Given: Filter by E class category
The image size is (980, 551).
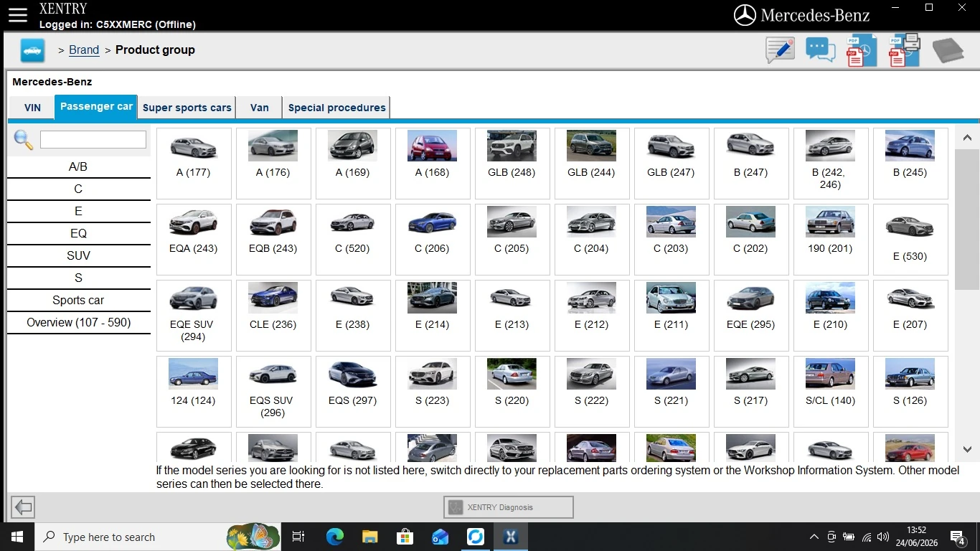Looking at the screenshot, I should click(78, 211).
